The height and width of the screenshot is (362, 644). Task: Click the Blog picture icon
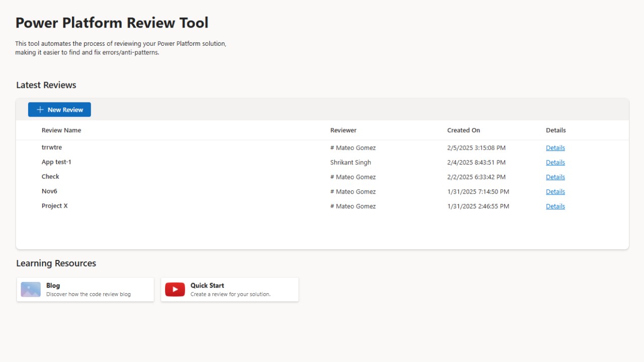click(31, 290)
